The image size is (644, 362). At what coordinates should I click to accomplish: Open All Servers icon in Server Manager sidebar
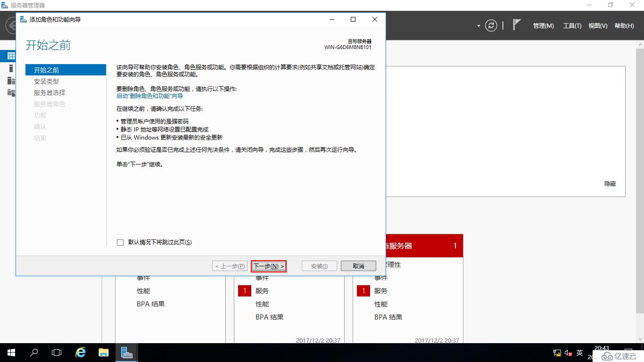click(11, 81)
